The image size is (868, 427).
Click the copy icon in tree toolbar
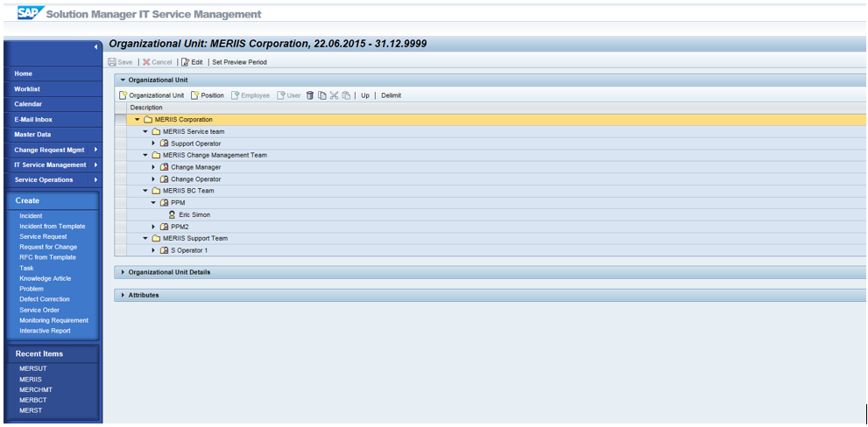(321, 95)
